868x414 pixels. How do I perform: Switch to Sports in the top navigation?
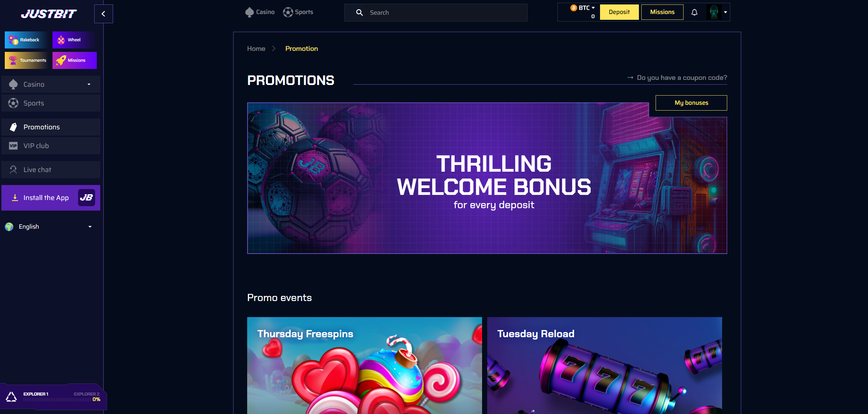[x=298, y=12]
